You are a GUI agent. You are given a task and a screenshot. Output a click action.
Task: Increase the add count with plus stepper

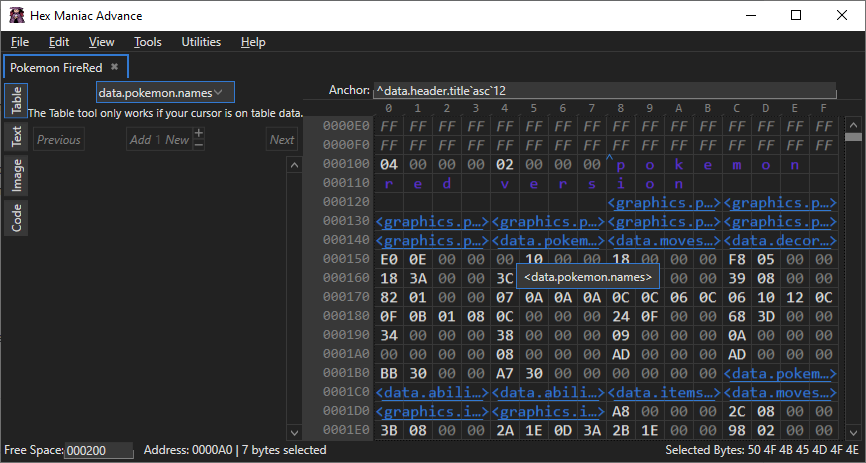[199, 133]
